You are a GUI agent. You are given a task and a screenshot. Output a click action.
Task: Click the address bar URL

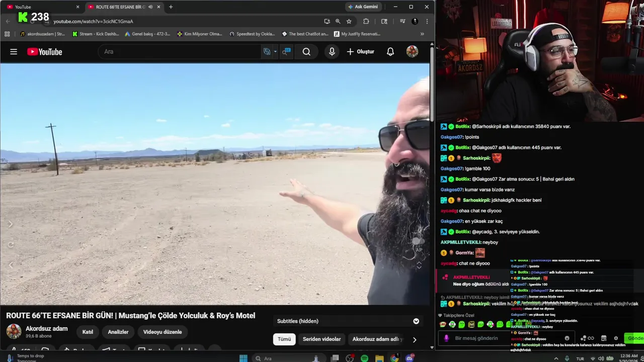coord(93,22)
